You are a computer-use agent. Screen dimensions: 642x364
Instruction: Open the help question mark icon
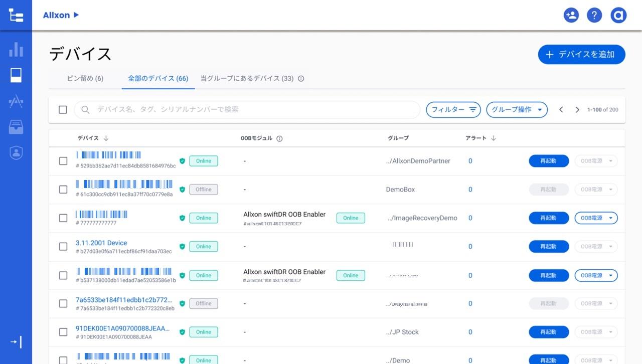[x=594, y=15]
